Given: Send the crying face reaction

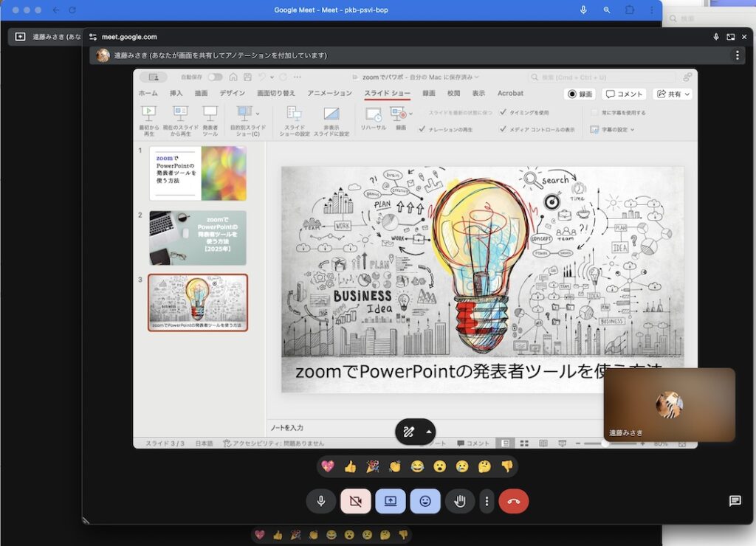Looking at the screenshot, I should point(462,466).
